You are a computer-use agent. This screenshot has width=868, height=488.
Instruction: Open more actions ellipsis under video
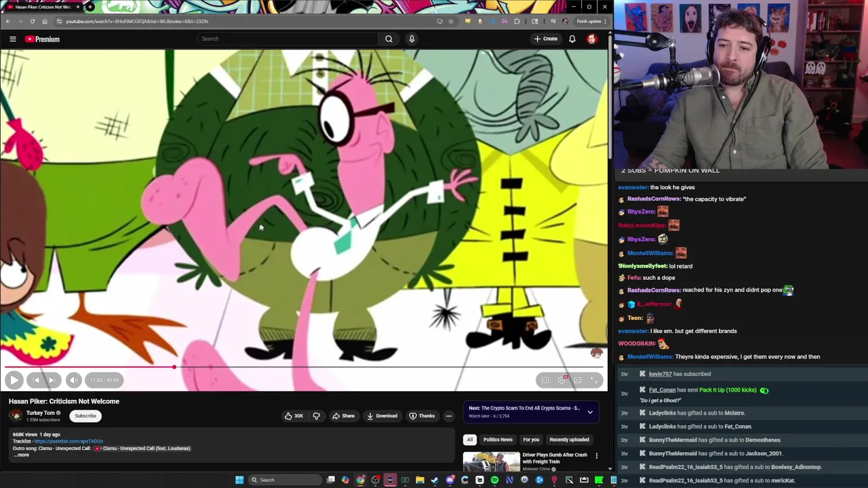point(448,416)
